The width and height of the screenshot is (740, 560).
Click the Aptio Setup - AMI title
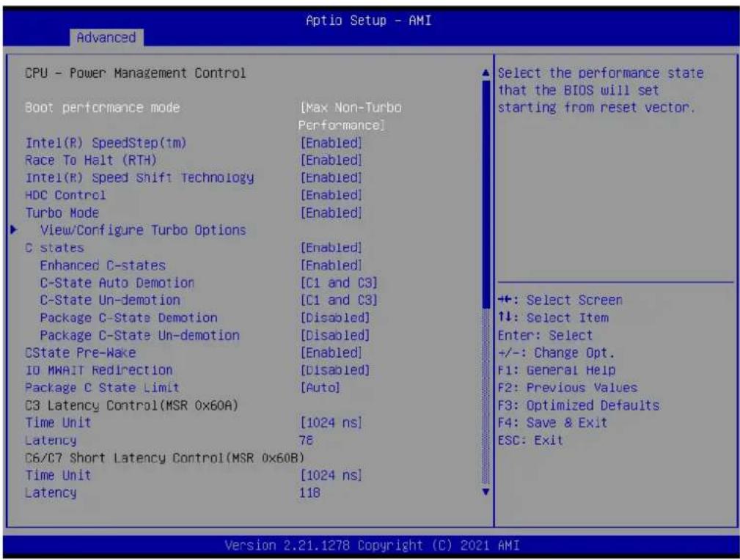pos(369,21)
